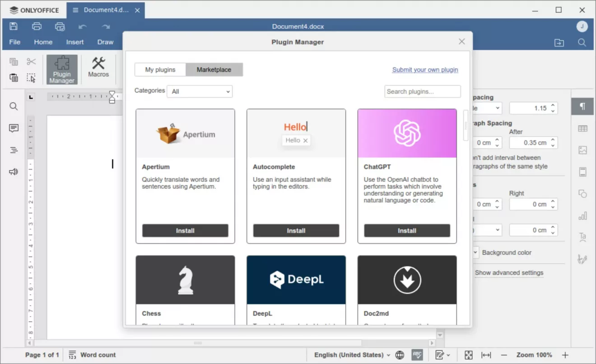
Task: Open the Plugin Manager button
Action: (62, 70)
